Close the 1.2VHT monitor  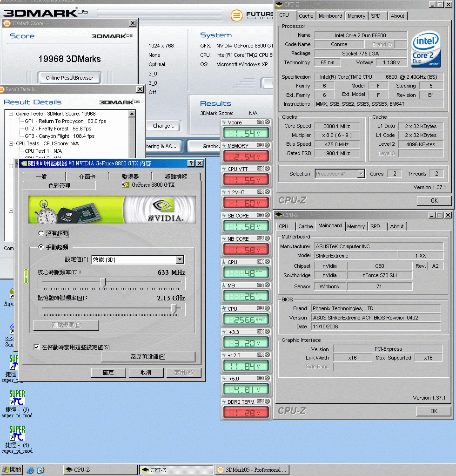[267, 191]
